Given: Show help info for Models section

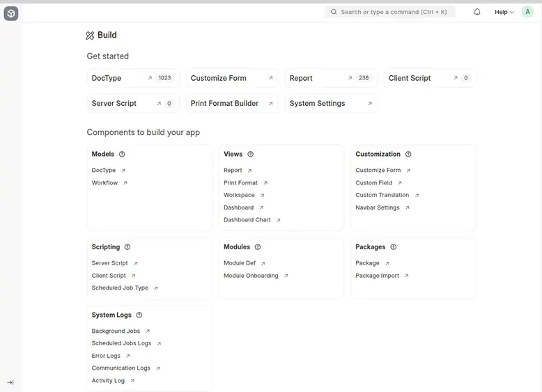Looking at the screenshot, I should click(x=122, y=154).
